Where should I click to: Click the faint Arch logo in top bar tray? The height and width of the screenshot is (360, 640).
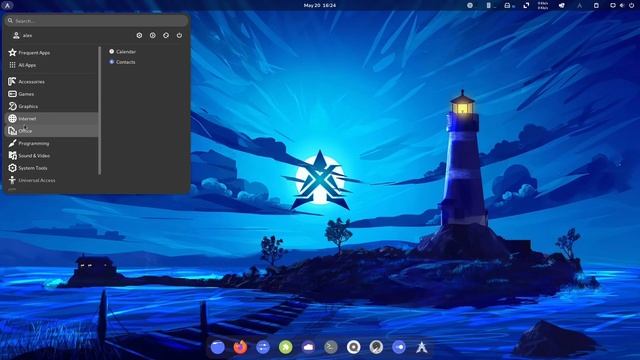point(579,5)
